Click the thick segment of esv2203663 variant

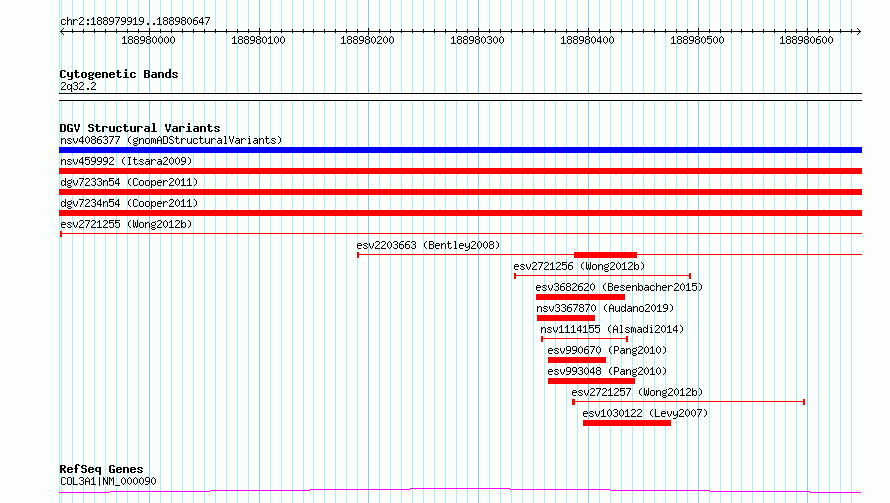[x=606, y=255]
